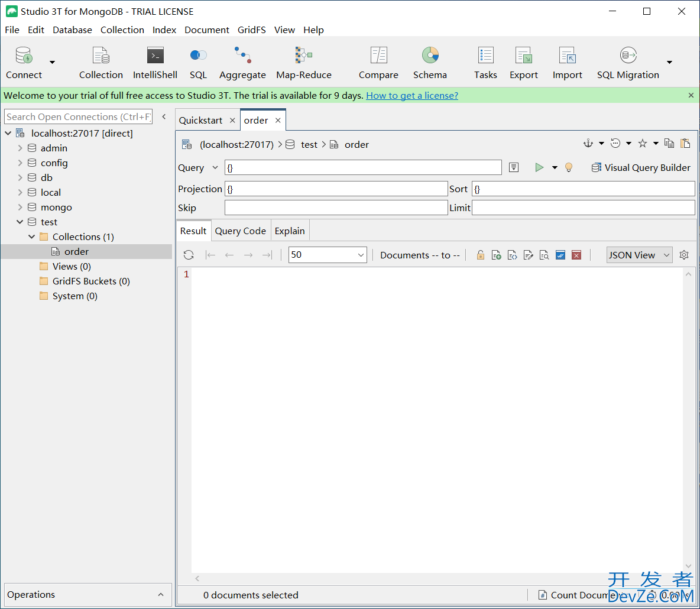Click the blue check validate icon
The width and height of the screenshot is (700, 609).
click(x=560, y=255)
